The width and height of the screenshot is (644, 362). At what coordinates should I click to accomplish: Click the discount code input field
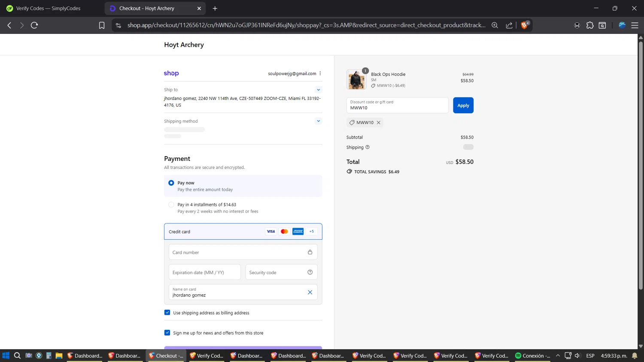398,106
